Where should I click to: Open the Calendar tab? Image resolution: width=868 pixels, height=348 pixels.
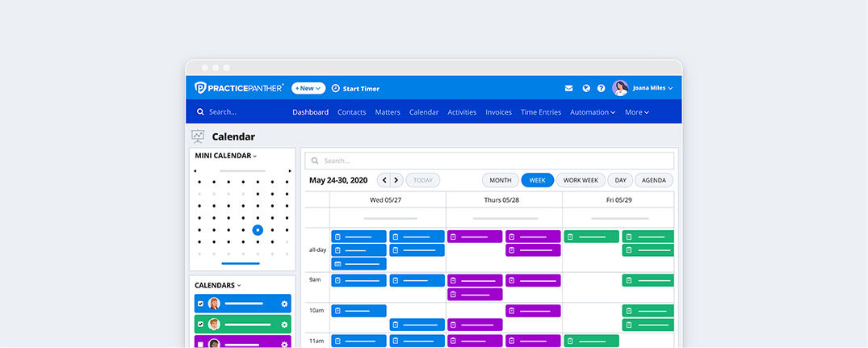coord(424,112)
